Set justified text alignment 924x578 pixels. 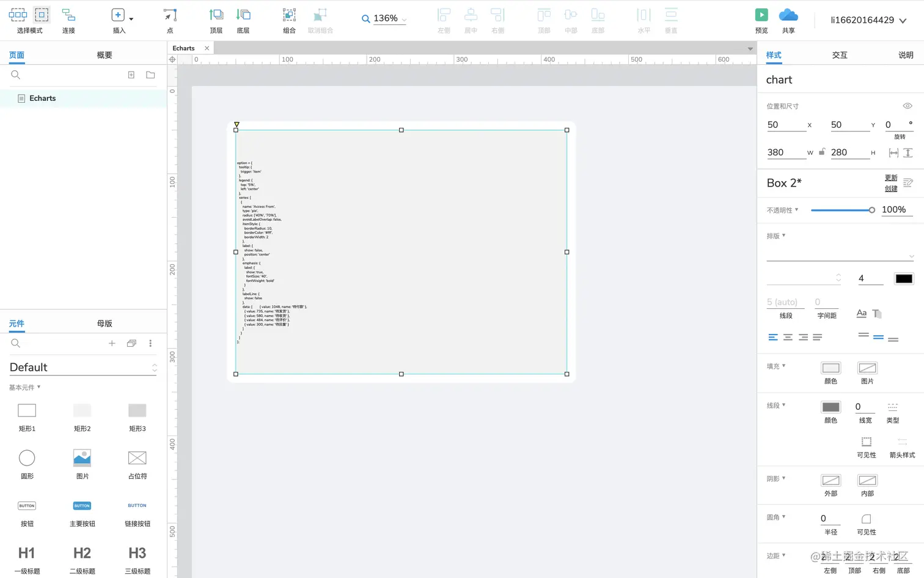pyautogui.click(x=818, y=337)
